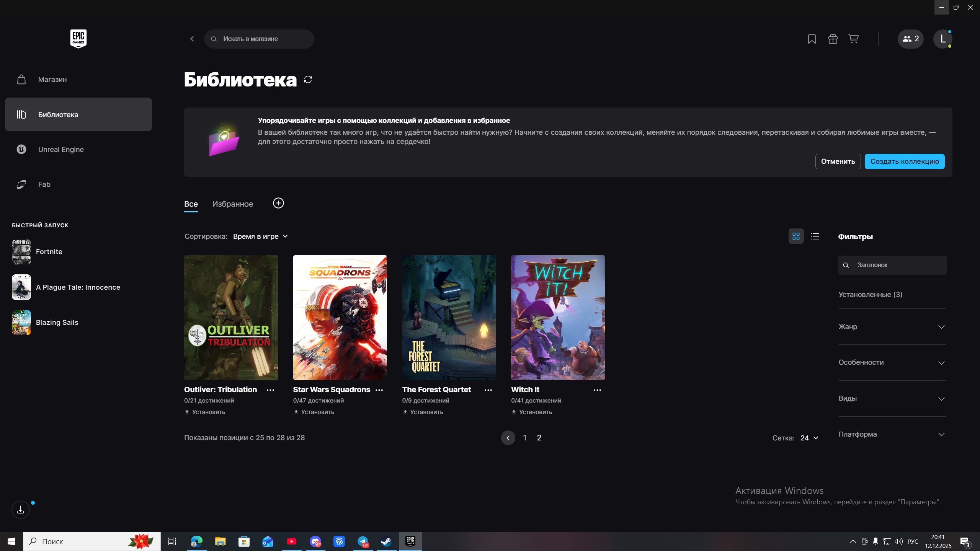The width and height of the screenshot is (980, 551).
Task: Open Fab from the sidebar
Action: 44,184
